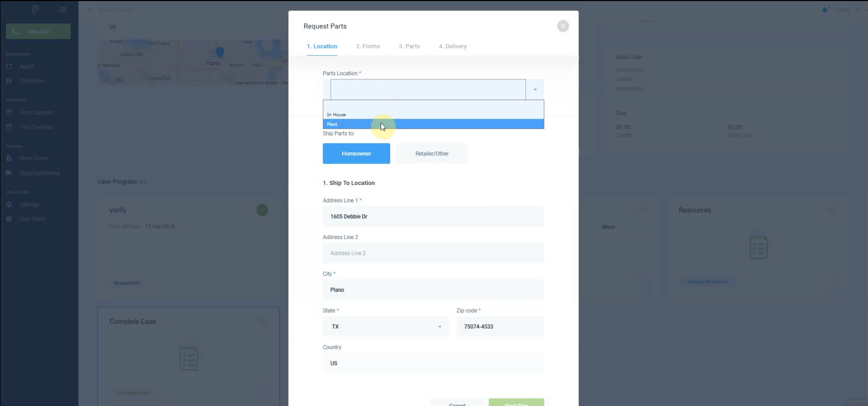
Task: Expand the Parts Location dropdown arrow
Action: pos(535,89)
